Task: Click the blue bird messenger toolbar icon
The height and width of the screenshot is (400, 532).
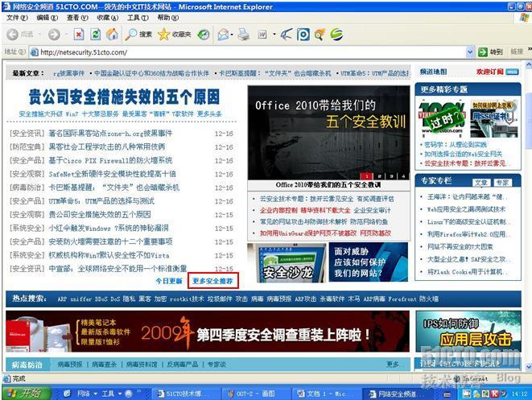Action: pyautogui.click(x=286, y=35)
